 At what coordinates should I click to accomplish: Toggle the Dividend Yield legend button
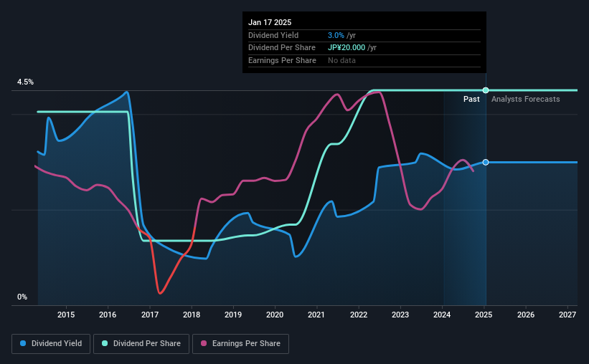point(51,344)
